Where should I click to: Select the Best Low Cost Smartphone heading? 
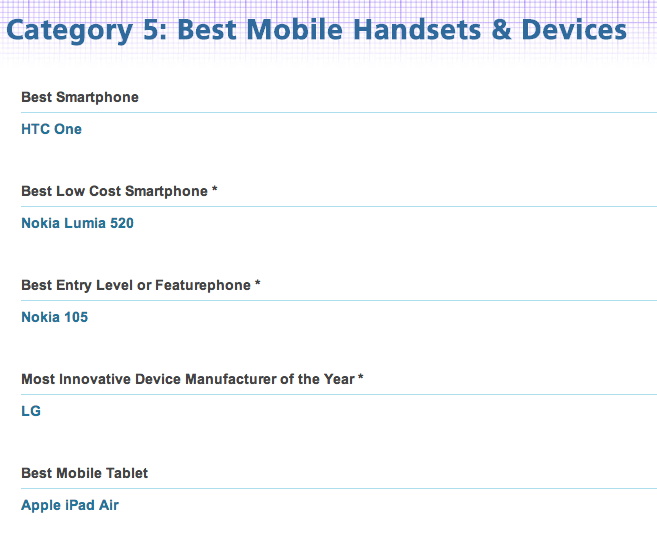(114, 191)
